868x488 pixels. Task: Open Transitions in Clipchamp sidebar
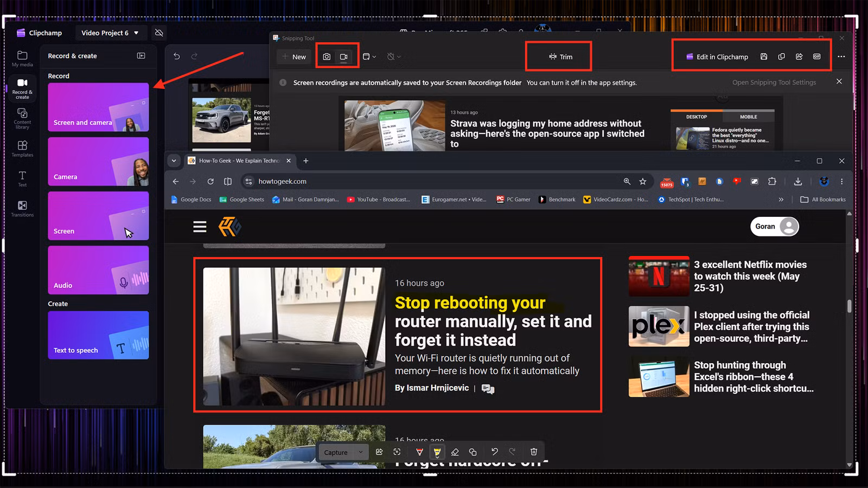[x=22, y=209]
